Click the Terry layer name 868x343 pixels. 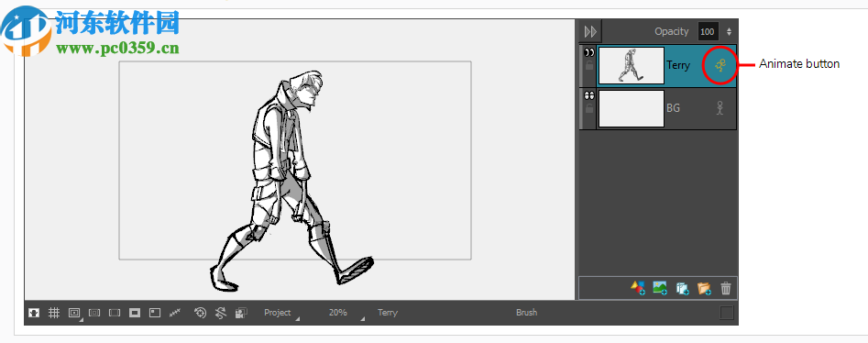(x=678, y=65)
